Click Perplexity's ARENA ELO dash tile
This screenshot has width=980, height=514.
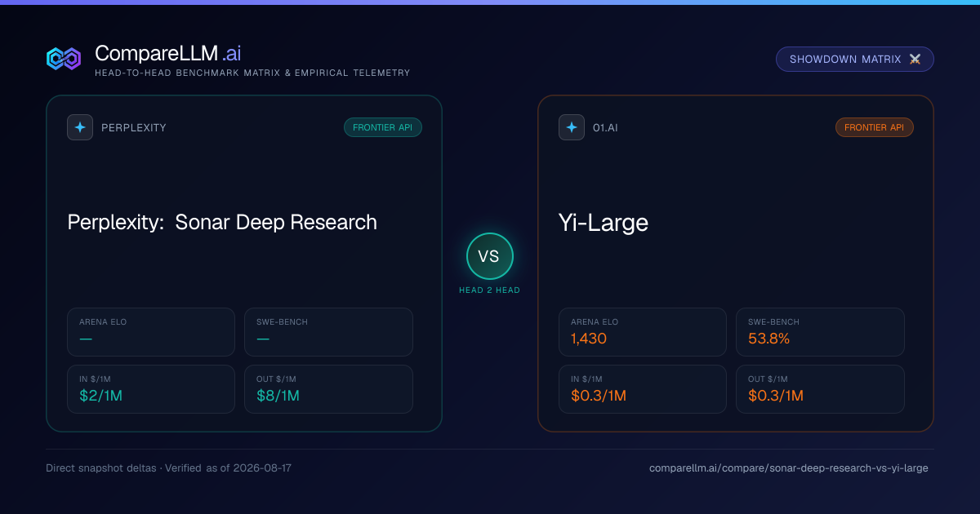[x=151, y=332]
